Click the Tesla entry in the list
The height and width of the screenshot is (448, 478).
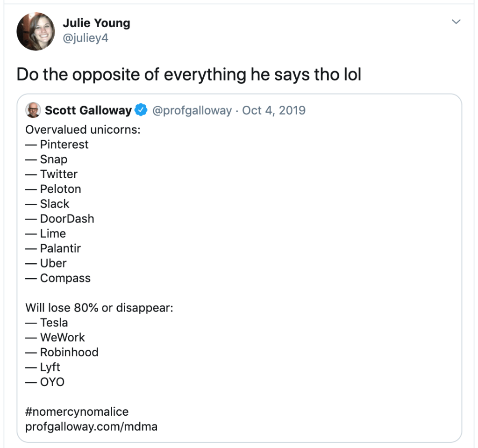coord(54,323)
